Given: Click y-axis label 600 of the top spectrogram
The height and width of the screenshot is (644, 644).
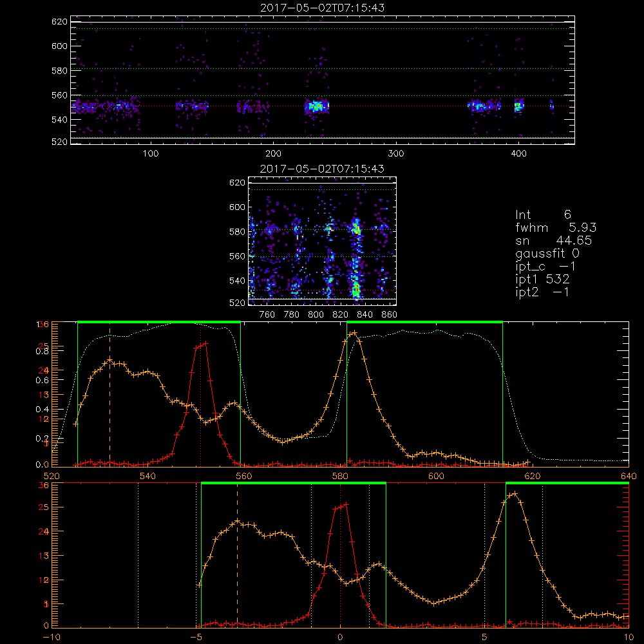Looking at the screenshot, I should click(x=59, y=46).
